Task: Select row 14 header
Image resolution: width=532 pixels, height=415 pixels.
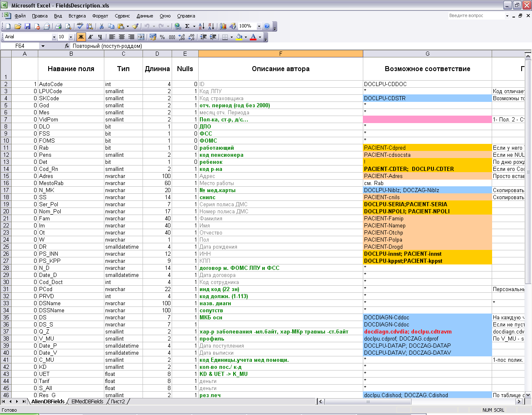Action: click(6, 169)
